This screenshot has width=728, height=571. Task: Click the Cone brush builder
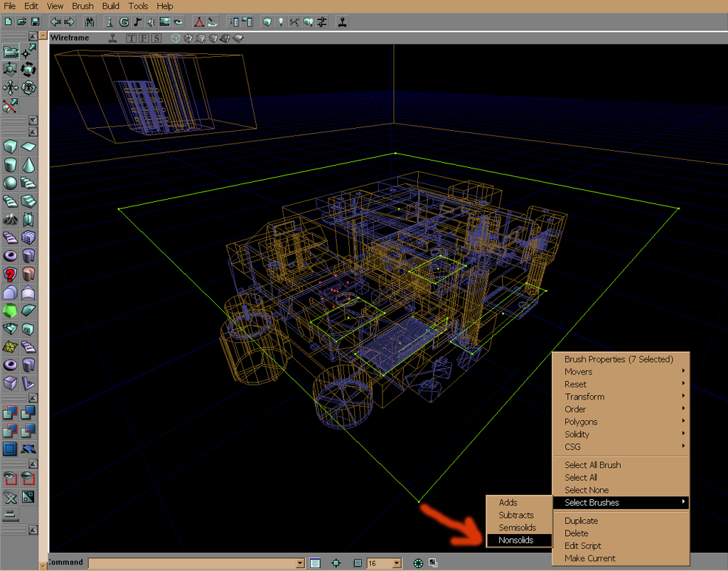click(x=28, y=165)
